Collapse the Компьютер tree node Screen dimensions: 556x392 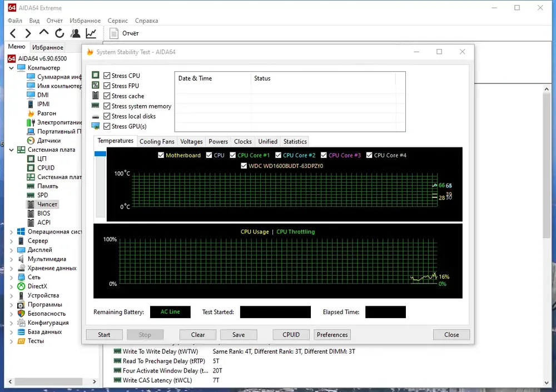[x=11, y=68]
